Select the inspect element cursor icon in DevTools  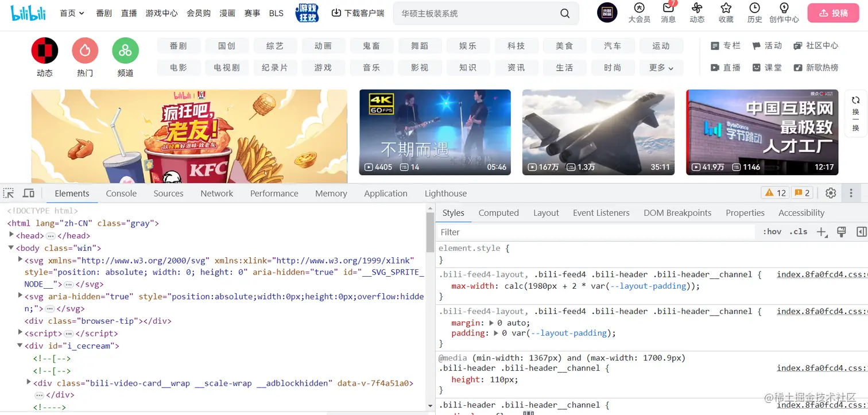coord(8,193)
